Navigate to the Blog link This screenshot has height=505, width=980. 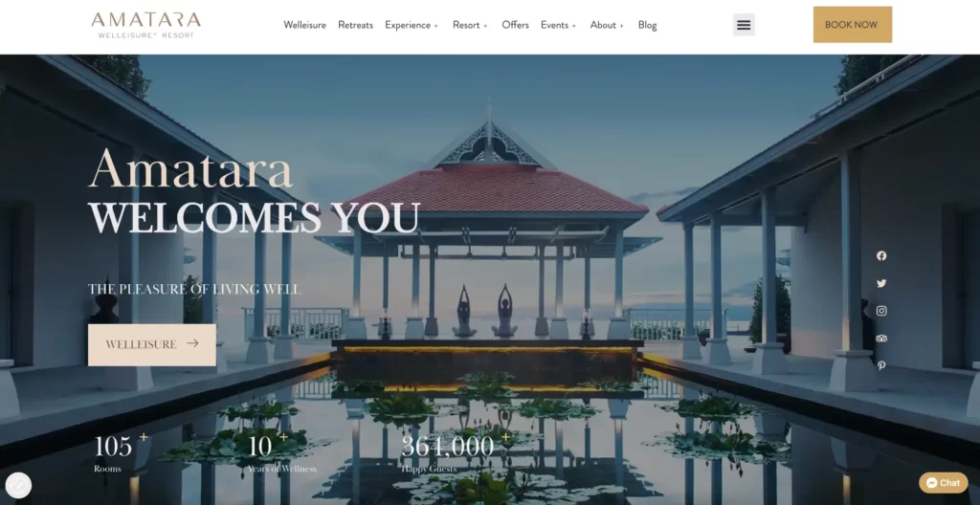[x=647, y=25]
